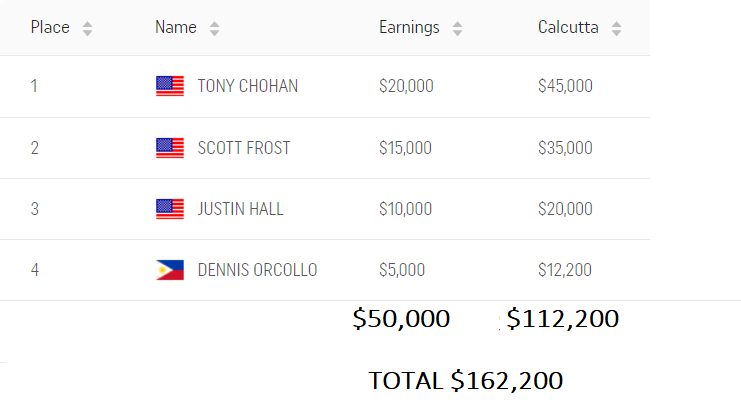
Task: Toggle sorting with Calcutta arrows icon
Action: [616, 29]
